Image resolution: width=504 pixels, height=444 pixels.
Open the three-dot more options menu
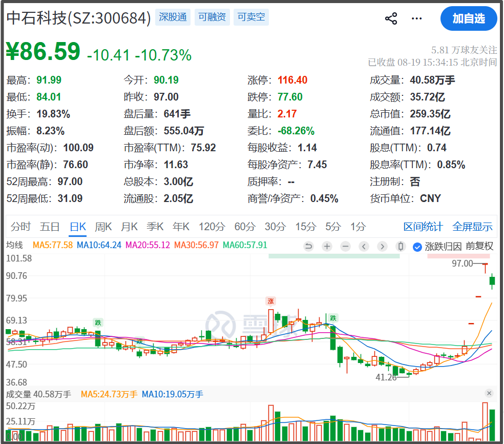416,18
